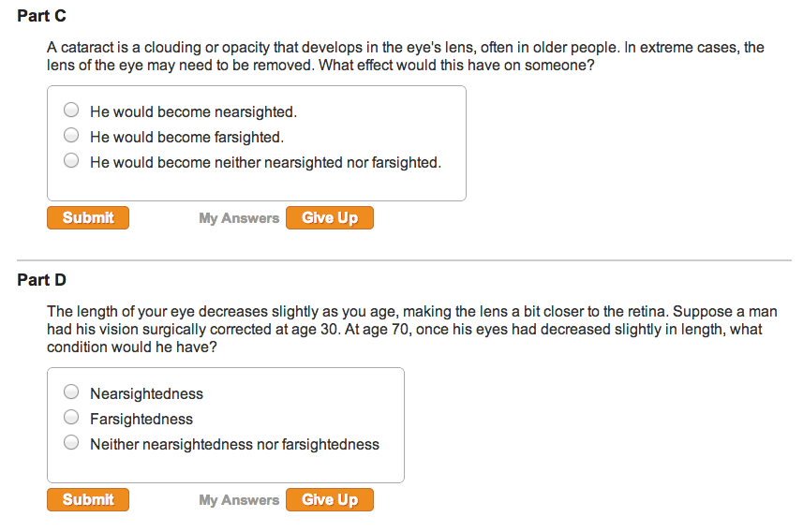Click the divider line between parts
The image size is (803, 532).
click(403, 260)
